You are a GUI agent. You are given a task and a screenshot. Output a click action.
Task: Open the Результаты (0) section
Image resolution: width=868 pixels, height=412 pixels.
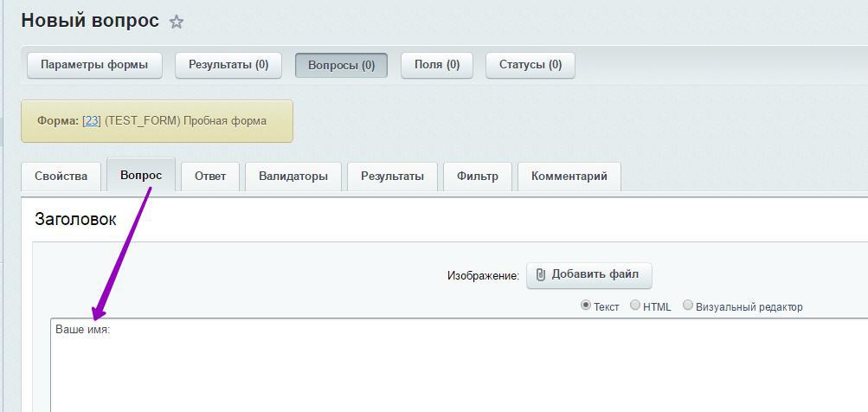(228, 65)
